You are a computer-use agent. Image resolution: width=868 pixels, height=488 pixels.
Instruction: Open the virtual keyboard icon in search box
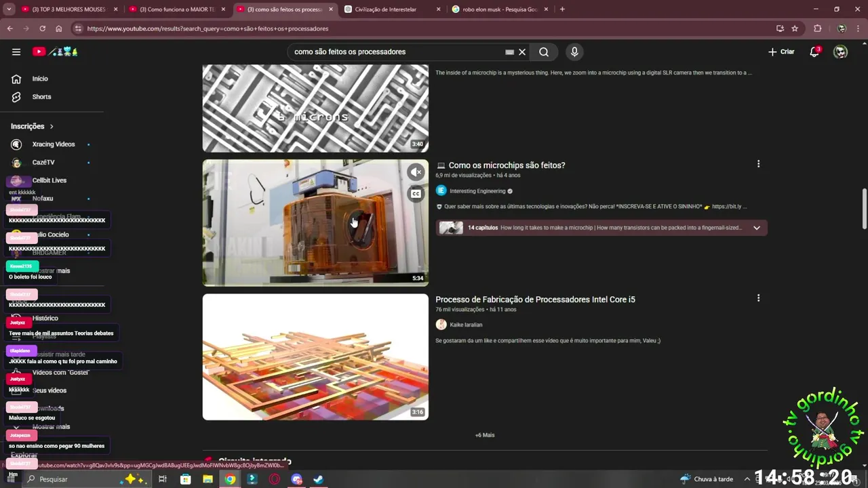(509, 52)
